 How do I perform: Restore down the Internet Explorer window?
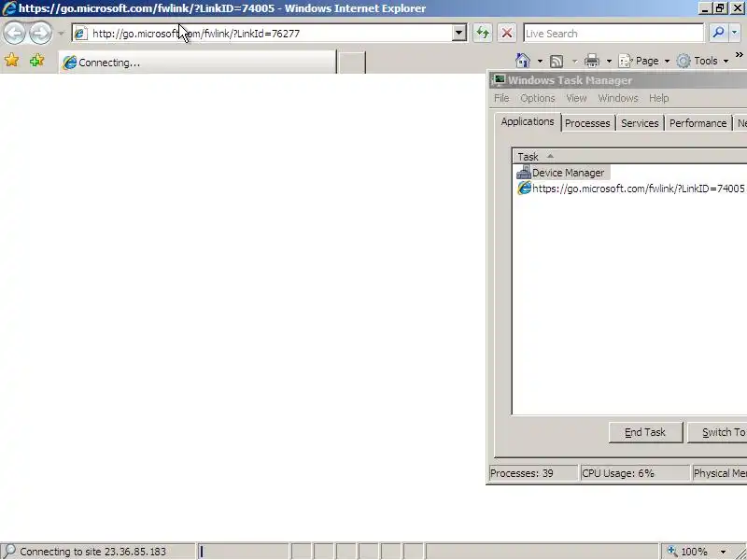pyautogui.click(x=720, y=8)
